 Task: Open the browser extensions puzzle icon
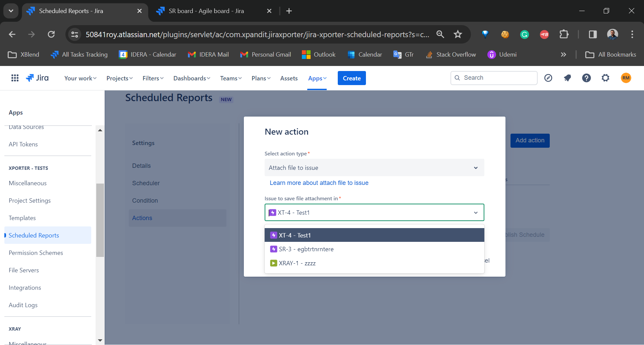[565, 34]
